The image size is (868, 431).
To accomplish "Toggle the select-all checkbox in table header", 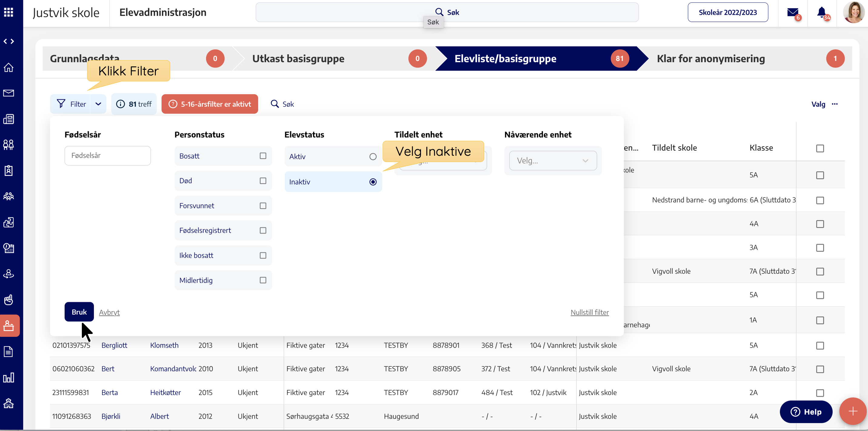I will (820, 148).
